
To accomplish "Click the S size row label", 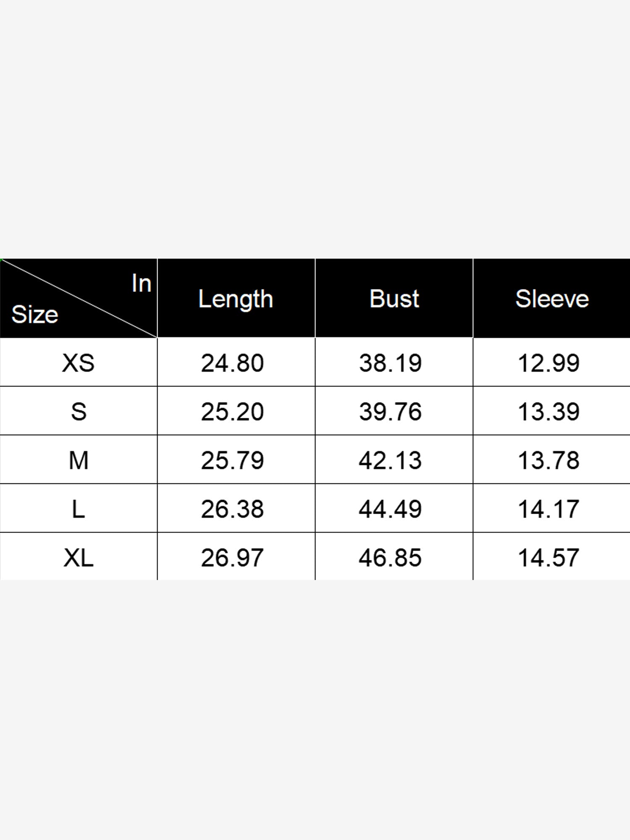I will (x=79, y=412).
